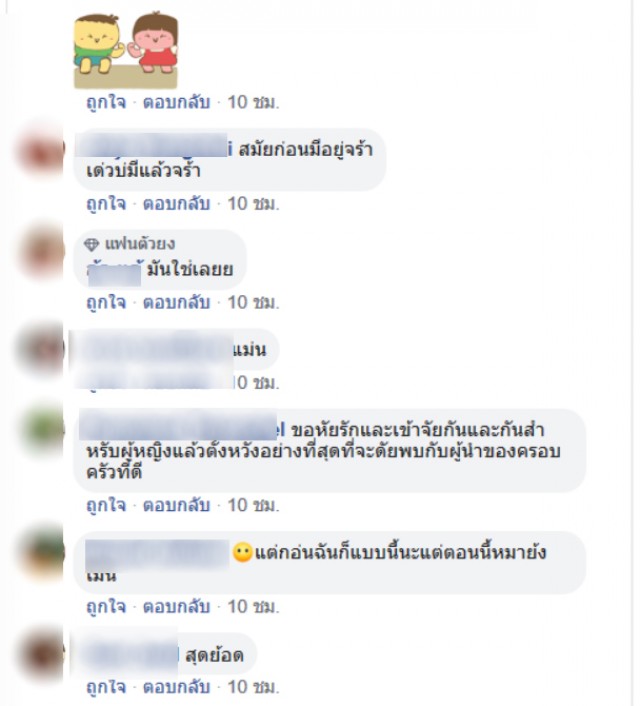Reply to the แต่ก่อนฉันก็แบบนี้นะ comment

tap(177, 606)
